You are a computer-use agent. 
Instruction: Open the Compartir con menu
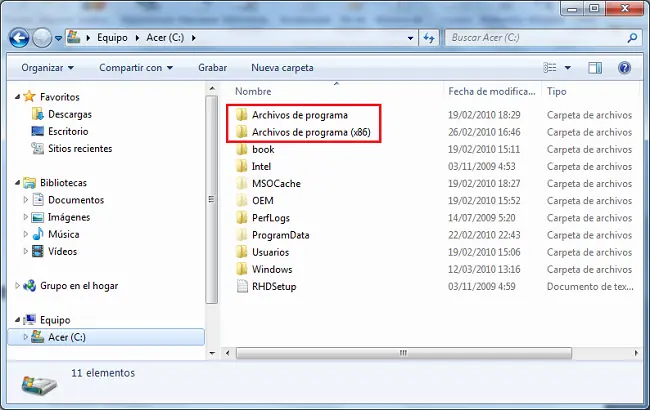[x=136, y=68]
